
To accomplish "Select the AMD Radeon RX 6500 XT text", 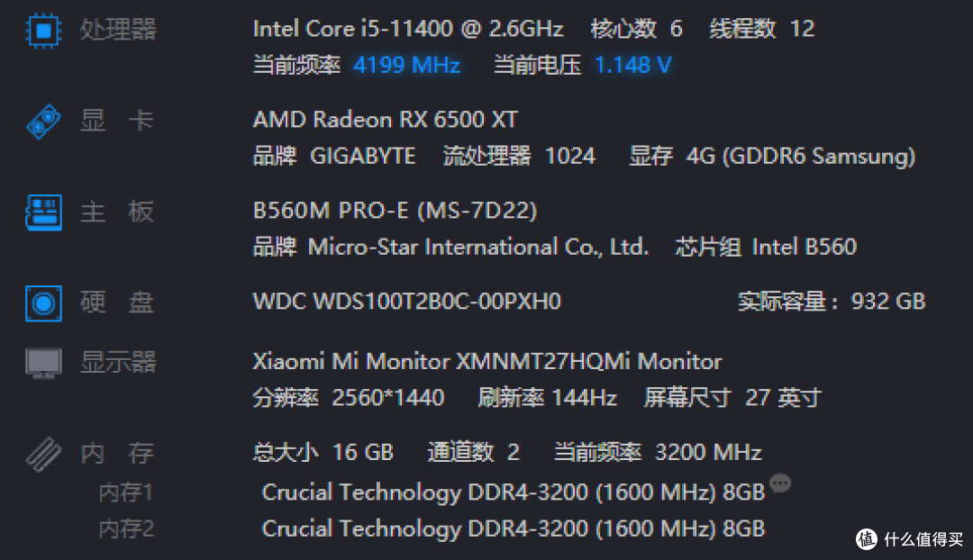I will click(x=385, y=119).
